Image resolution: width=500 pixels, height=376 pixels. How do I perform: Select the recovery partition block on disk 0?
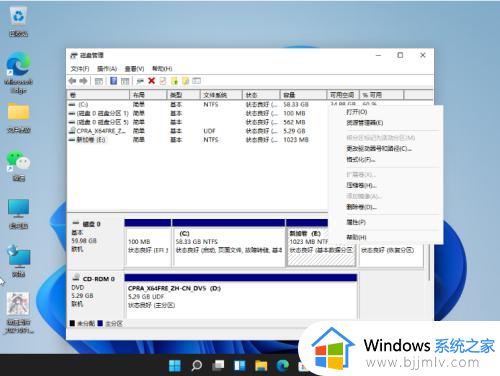[x=391, y=256]
